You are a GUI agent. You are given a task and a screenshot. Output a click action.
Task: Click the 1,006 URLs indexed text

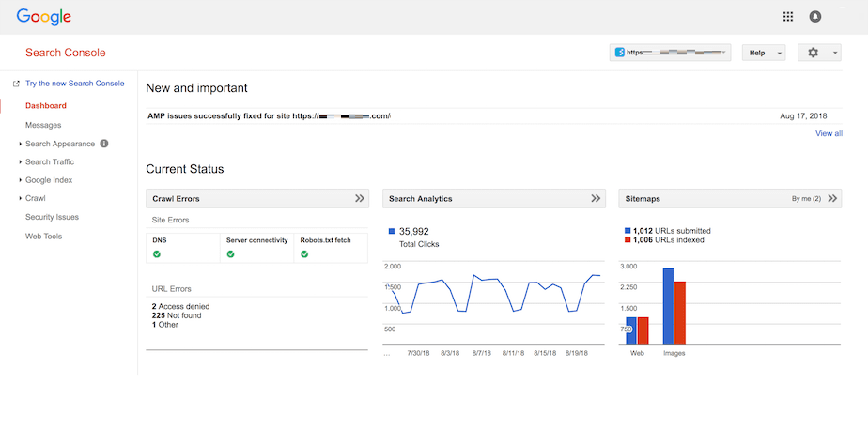669,240
